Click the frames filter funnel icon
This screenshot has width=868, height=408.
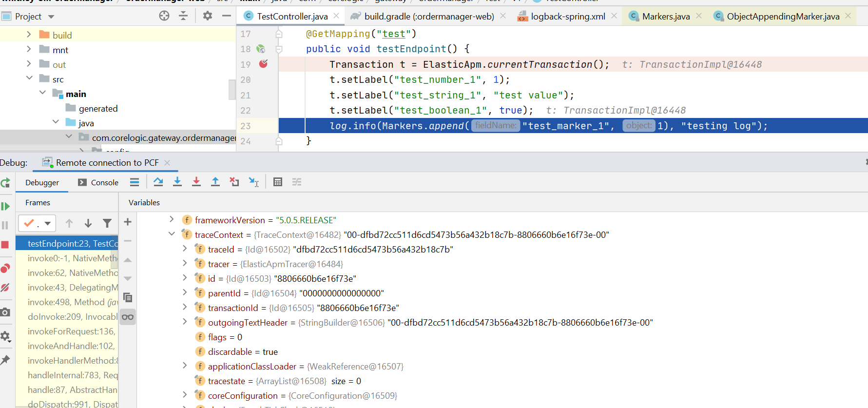[x=107, y=223]
